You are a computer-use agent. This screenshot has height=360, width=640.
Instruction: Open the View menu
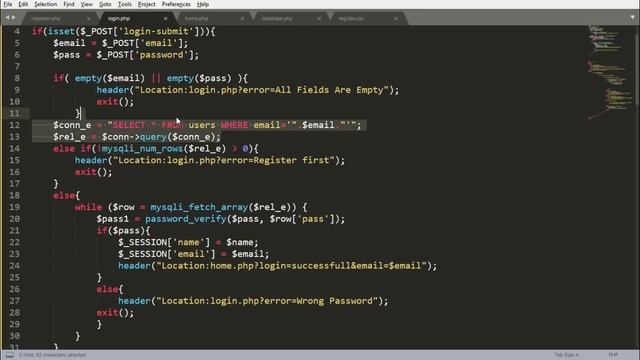tap(87, 4)
